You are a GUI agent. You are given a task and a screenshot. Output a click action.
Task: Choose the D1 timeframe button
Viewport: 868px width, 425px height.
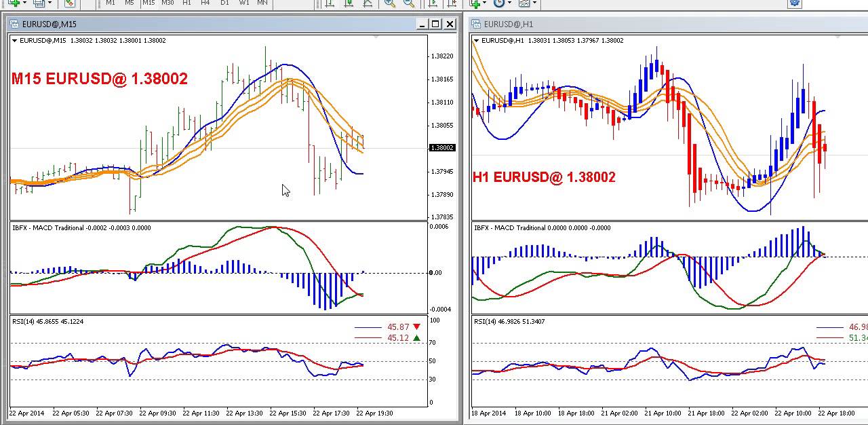224,3
